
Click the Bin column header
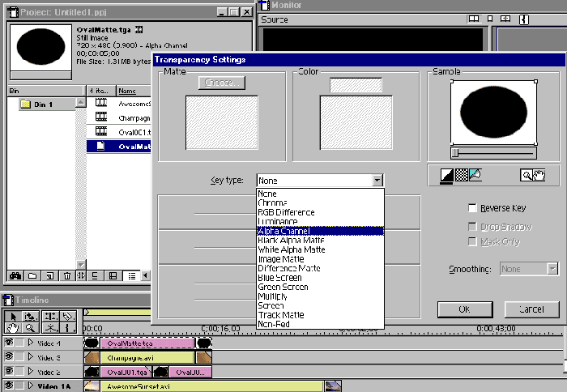[46, 91]
